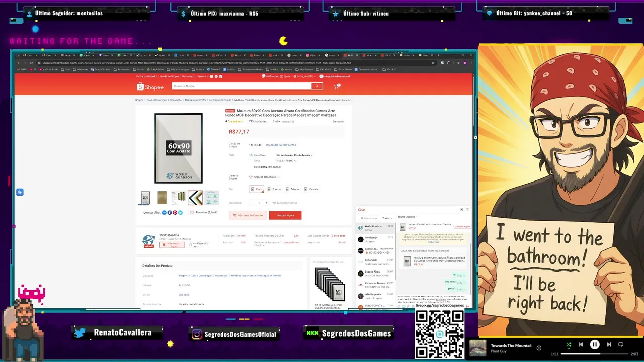Click the quantity number field
The width and height of the screenshot is (644, 362).
(259, 203)
